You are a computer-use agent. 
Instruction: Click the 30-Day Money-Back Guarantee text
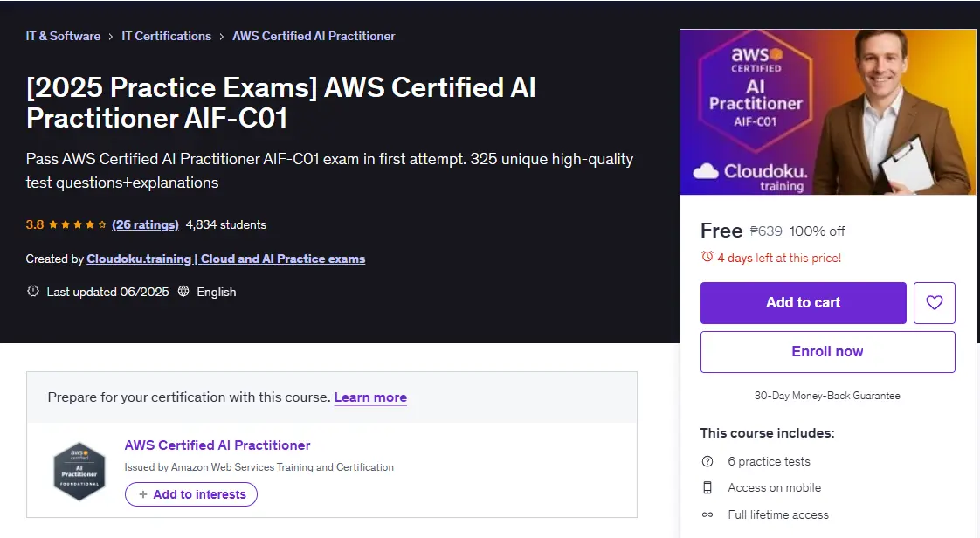(827, 396)
